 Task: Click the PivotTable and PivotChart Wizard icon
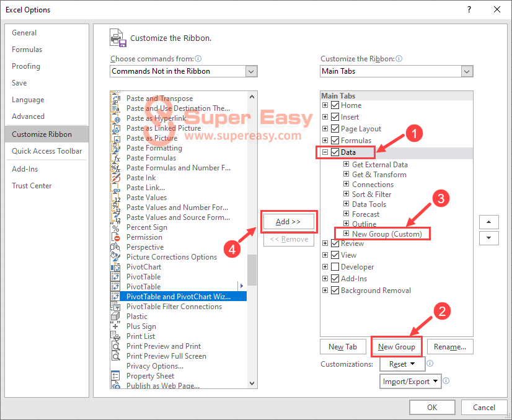pyautogui.click(x=115, y=297)
